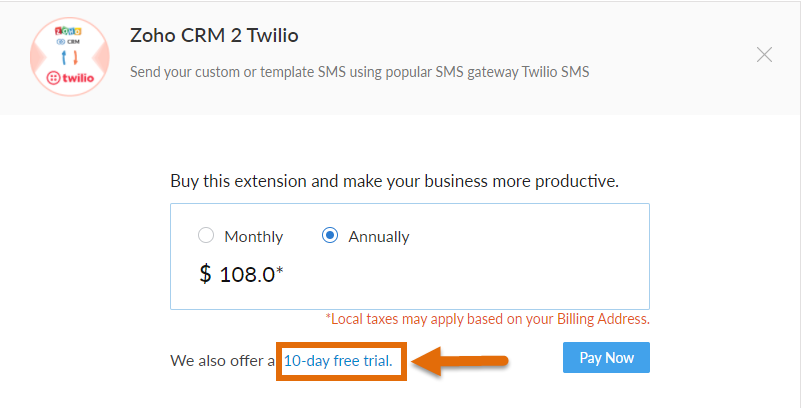
Task: Click the Buy this extension heading
Action: [394, 181]
